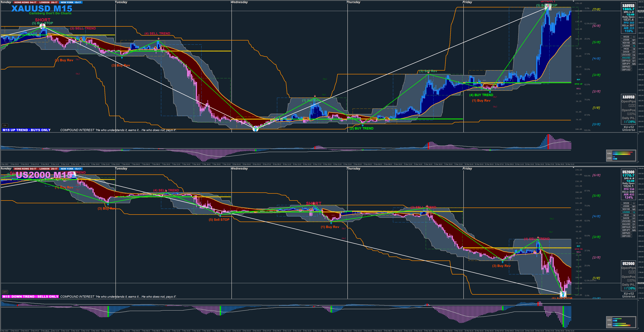Click the [4/8] Murrey level label on XAUUSD

596,58
